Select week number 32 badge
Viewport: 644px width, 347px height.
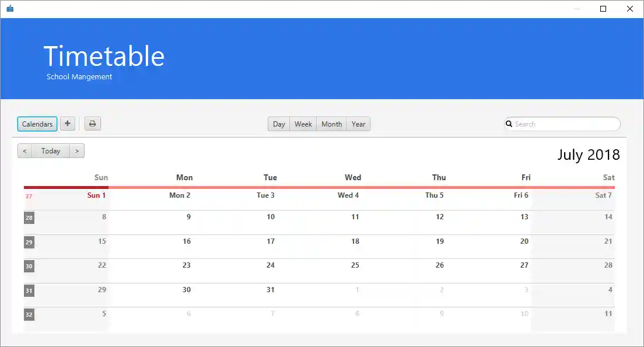29,315
